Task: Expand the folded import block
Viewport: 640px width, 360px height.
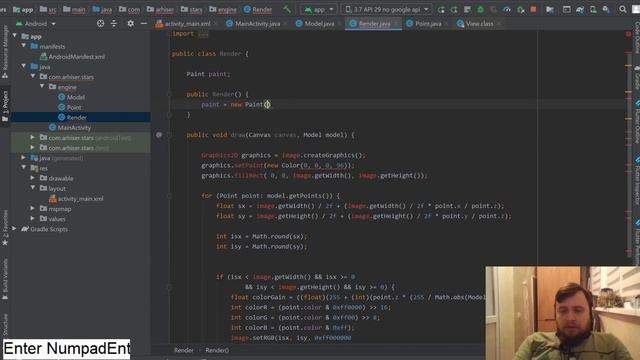Action: tap(203, 34)
